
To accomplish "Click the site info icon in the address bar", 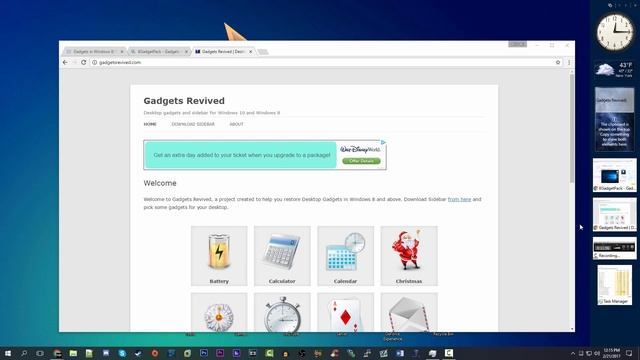I will tap(94, 62).
